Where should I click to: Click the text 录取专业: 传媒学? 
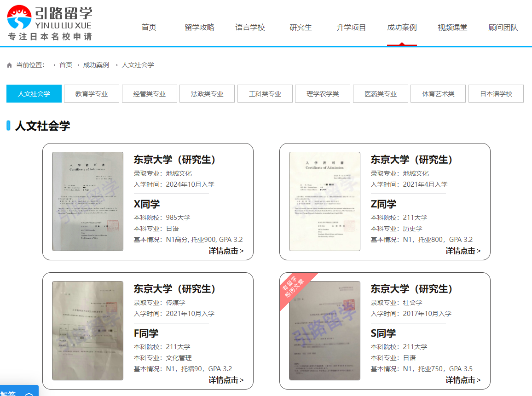coord(160,303)
